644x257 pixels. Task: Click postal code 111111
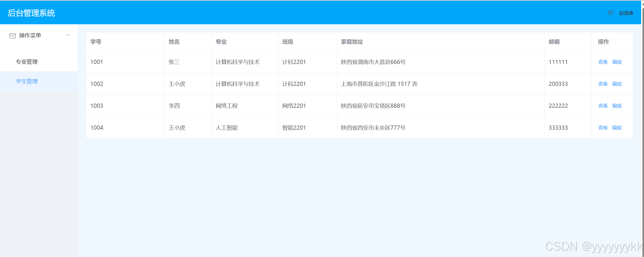pos(558,62)
